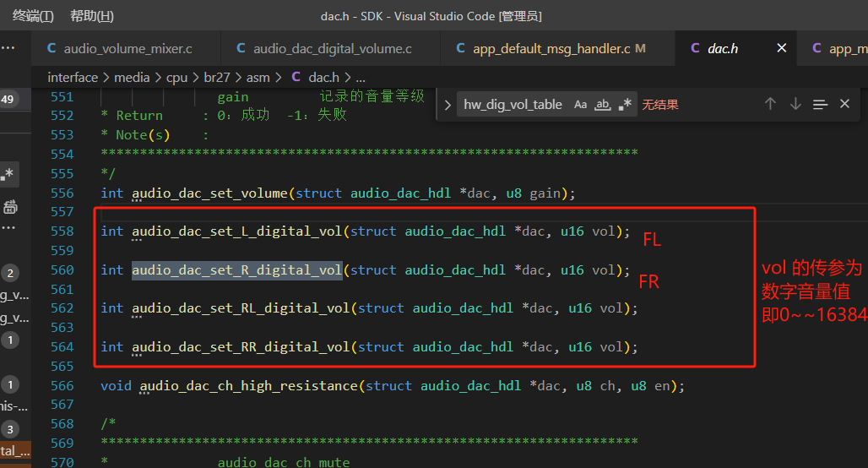Click audio_dac_set_volume function name
This screenshot has width=868, height=468.
209,193
